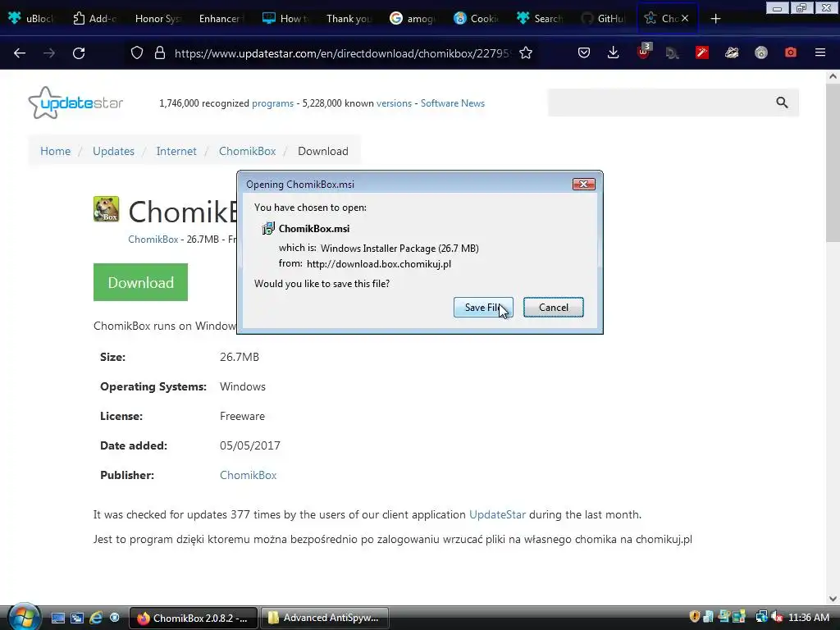Switch to the Search tab
Screen dimensions: 840x630
[538, 18]
